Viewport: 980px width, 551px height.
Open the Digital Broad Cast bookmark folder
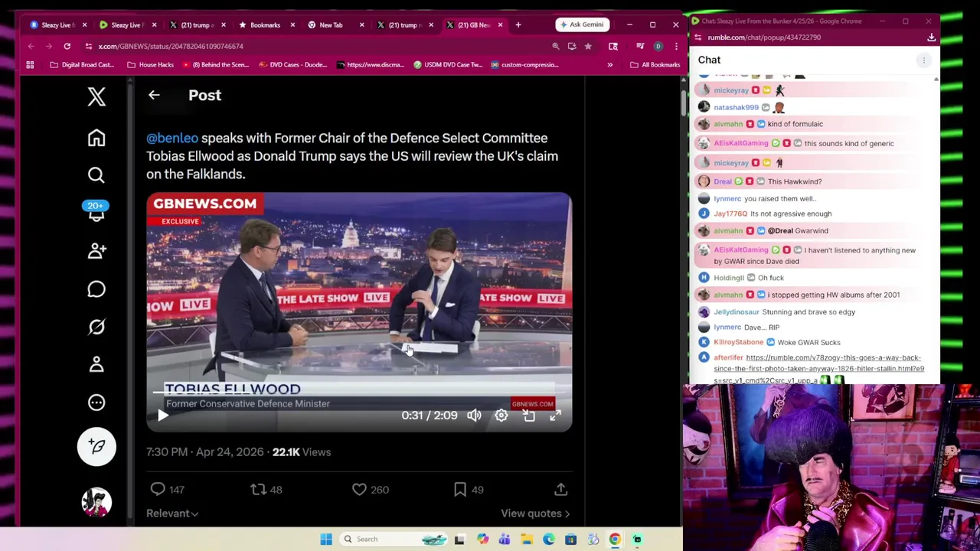pos(81,65)
